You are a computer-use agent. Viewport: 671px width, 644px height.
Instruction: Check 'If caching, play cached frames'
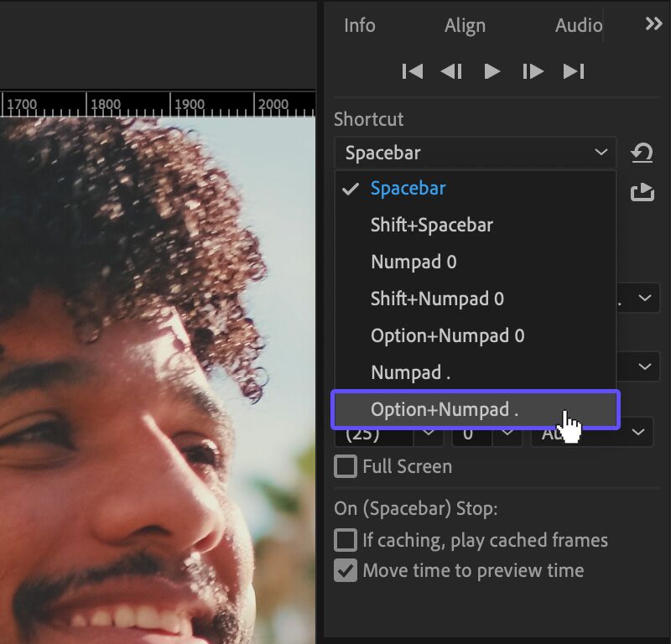[x=346, y=540]
